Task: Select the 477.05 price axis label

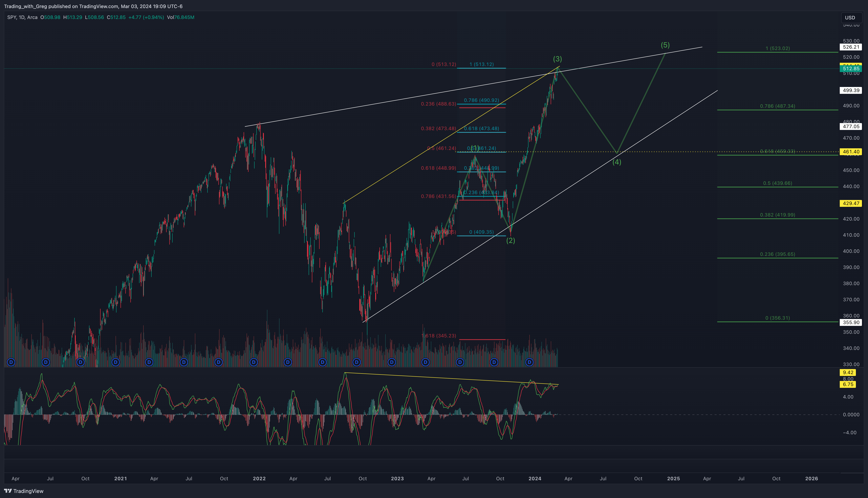Action: coord(851,127)
